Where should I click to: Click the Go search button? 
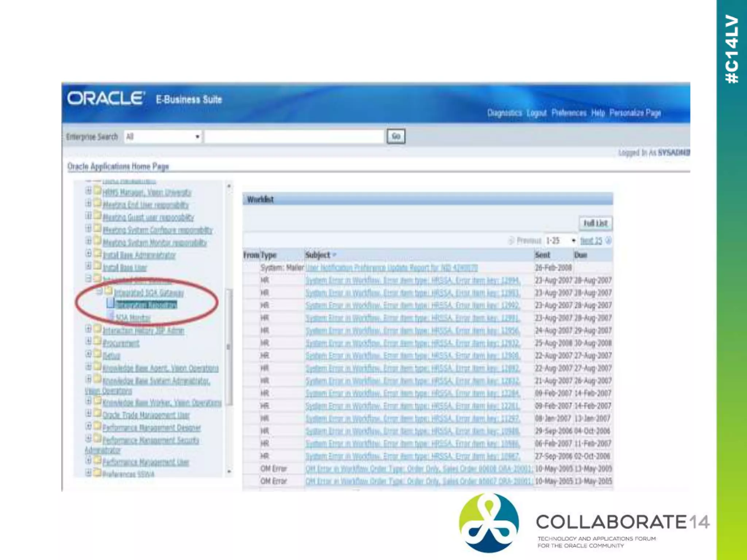pyautogui.click(x=396, y=136)
